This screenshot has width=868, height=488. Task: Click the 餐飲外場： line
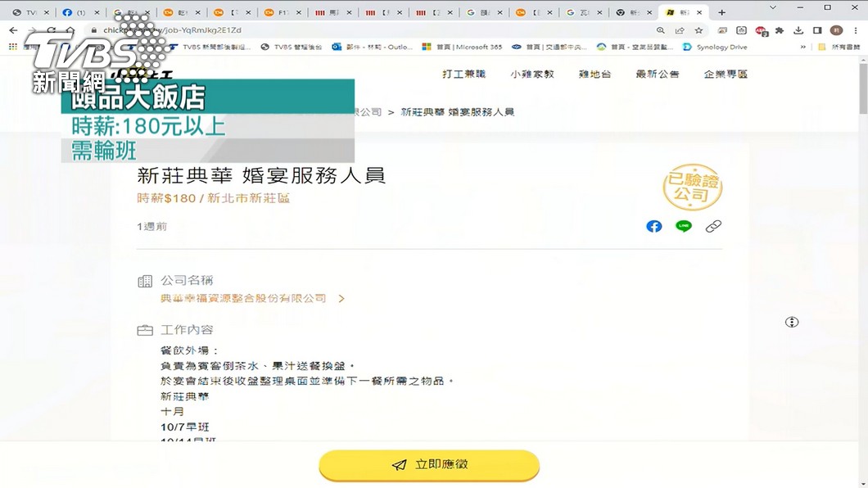click(x=190, y=350)
